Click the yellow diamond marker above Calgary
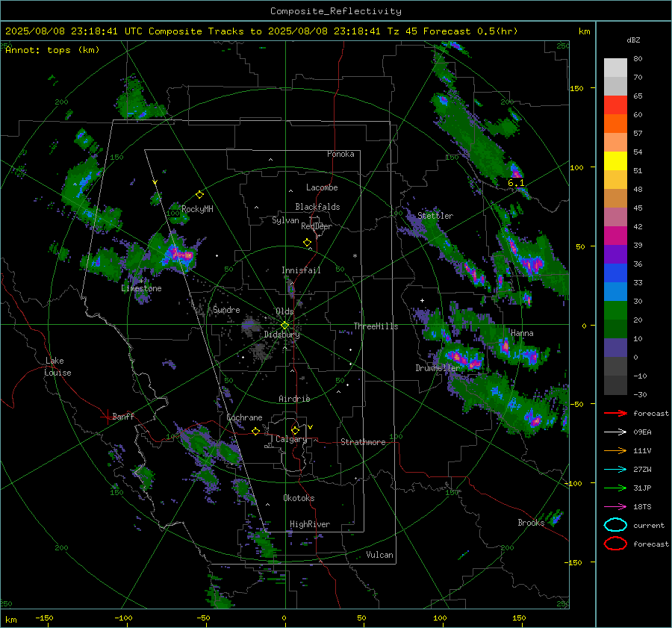Viewport: 672px width, 628px height. 295,430
